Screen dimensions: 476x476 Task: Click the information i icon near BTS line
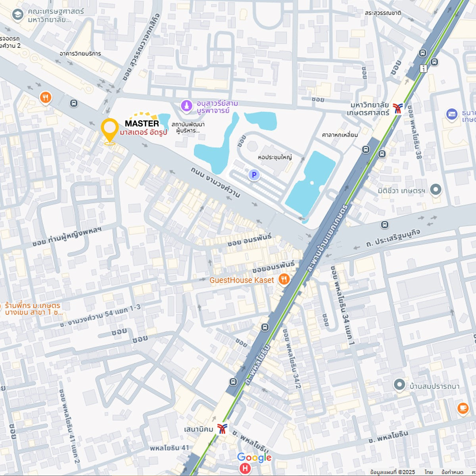(423, 69)
